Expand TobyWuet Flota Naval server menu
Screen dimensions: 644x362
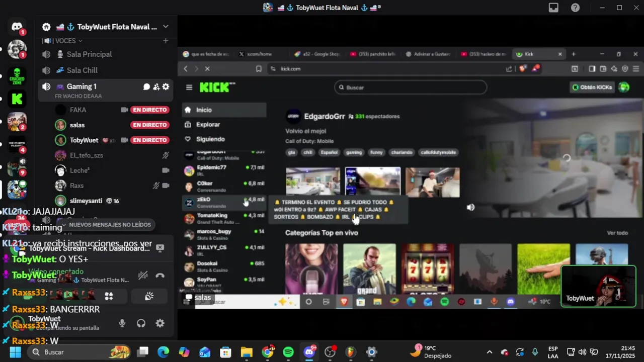[x=166, y=27]
